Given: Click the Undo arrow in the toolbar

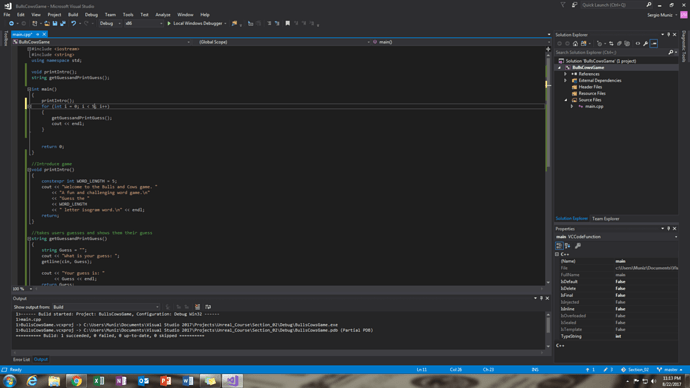Looking at the screenshot, I should pos(73,23).
